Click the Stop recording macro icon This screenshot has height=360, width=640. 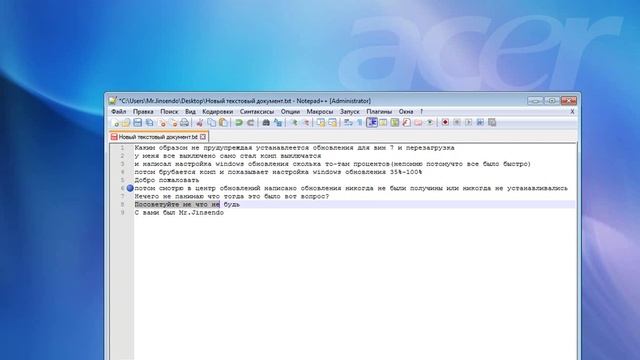[457, 122]
